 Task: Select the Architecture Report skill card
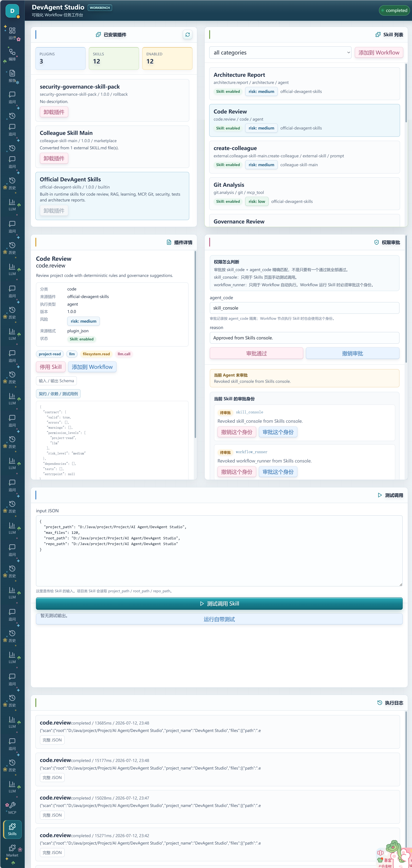click(x=305, y=84)
